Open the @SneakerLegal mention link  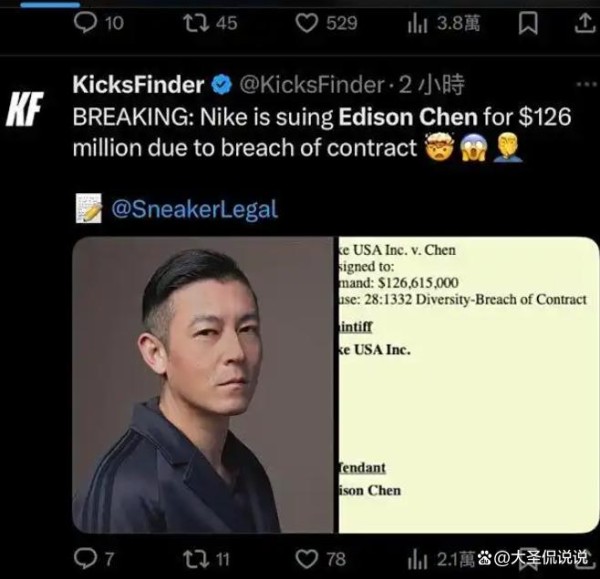pyautogui.click(x=194, y=209)
